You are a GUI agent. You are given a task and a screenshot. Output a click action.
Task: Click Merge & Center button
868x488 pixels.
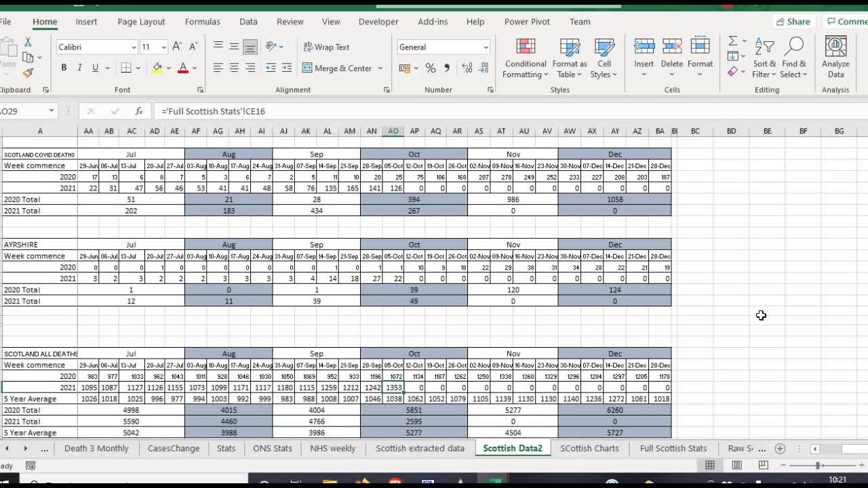point(337,68)
